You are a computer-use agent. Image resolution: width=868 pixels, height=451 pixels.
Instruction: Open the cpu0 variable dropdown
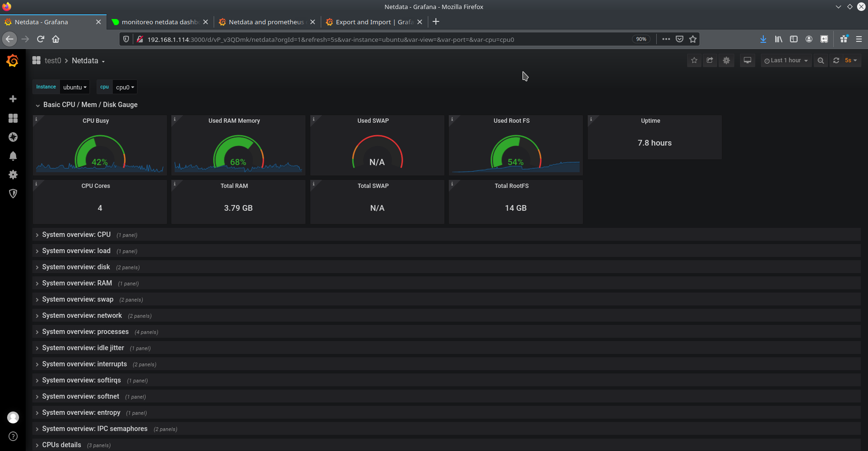pos(125,87)
